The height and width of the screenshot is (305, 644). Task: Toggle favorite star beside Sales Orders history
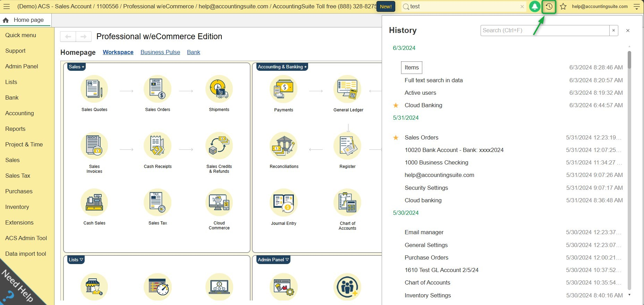(396, 137)
